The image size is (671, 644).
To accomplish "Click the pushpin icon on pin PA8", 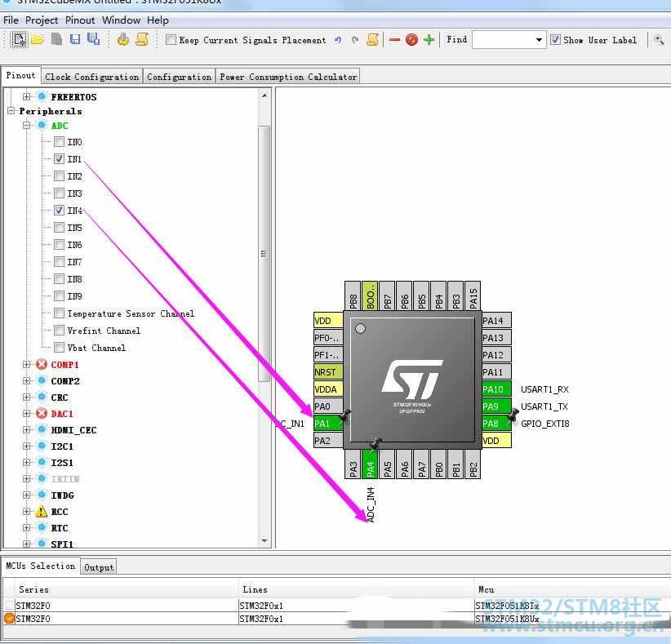I will tap(513, 415).
